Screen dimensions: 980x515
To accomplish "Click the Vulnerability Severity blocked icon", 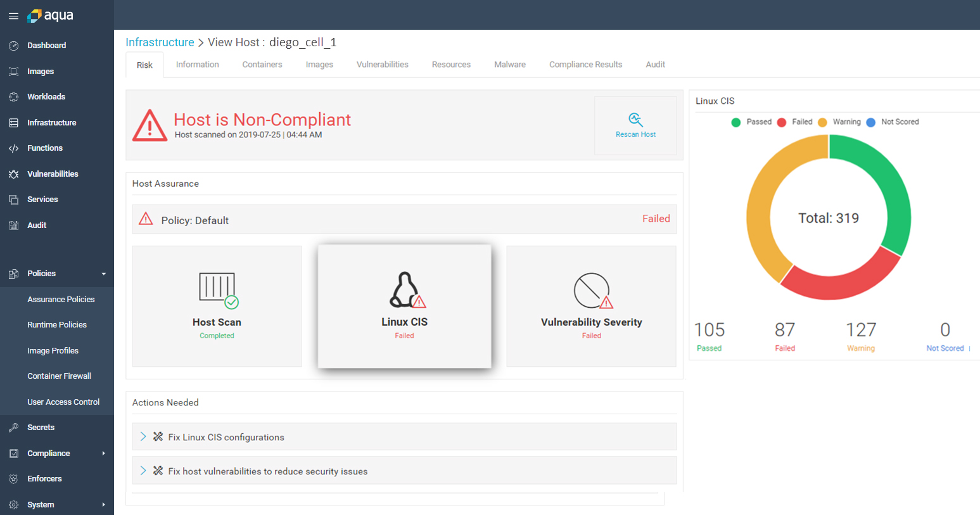I will 593,291.
